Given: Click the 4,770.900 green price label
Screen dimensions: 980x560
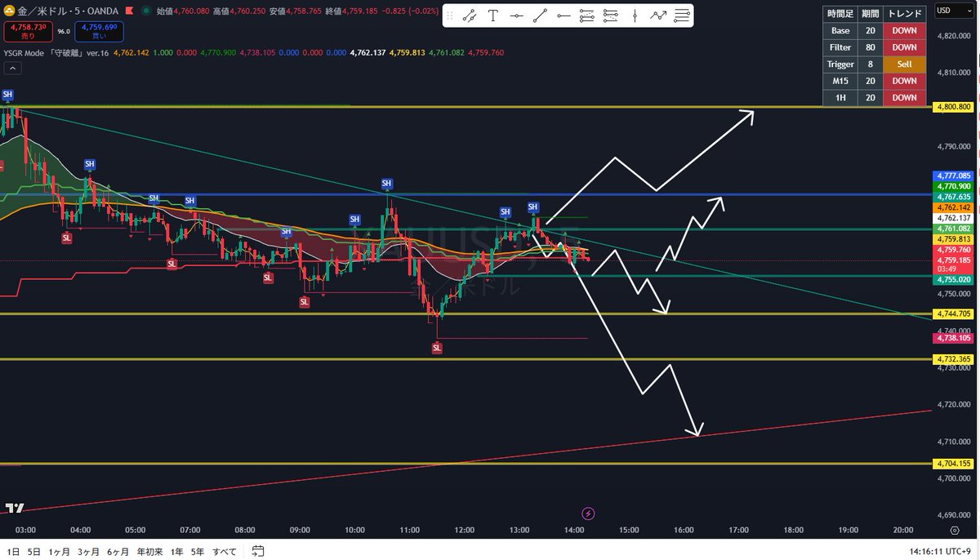Looking at the screenshot, I should [x=952, y=186].
